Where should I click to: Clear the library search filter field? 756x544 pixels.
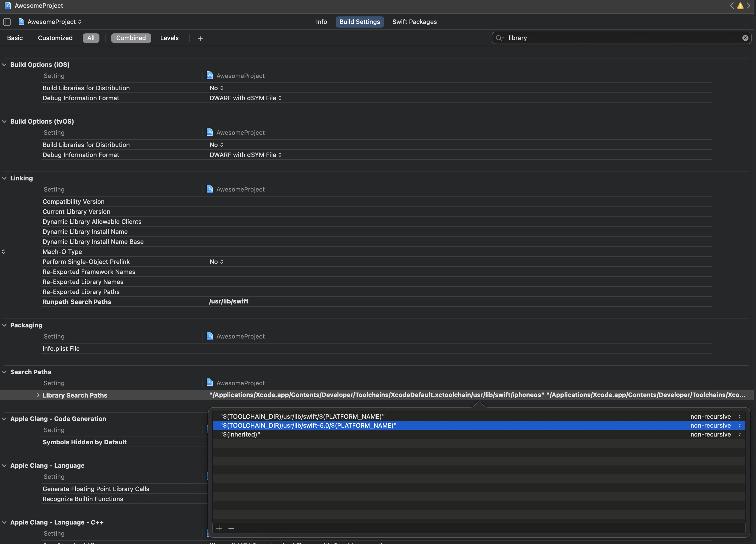pyautogui.click(x=745, y=38)
